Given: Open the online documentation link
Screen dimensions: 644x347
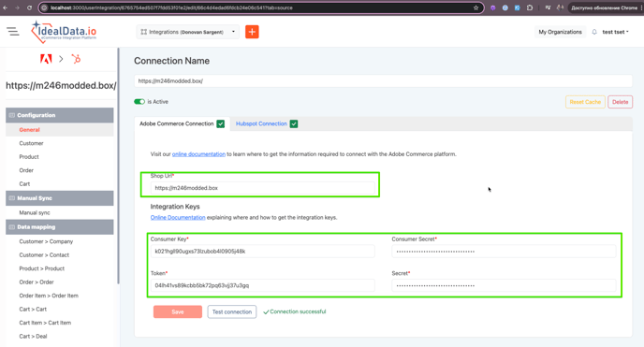Looking at the screenshot, I should [198, 154].
